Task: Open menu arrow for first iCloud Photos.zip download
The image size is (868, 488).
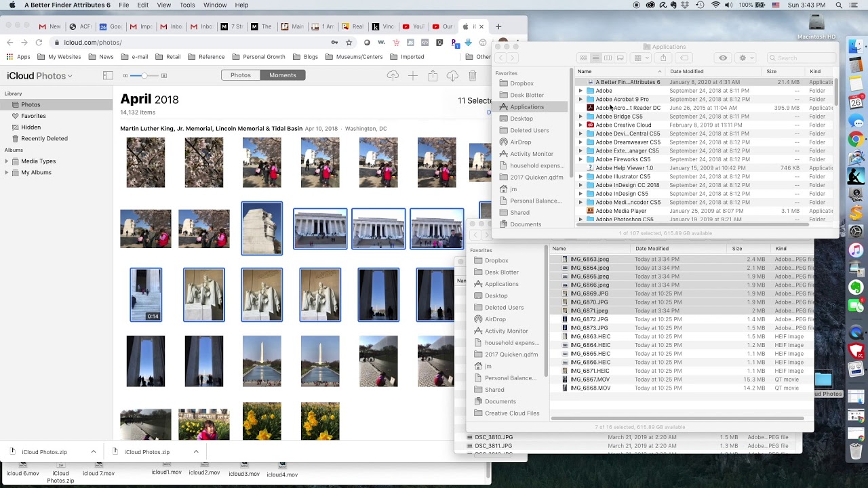Action: 94,452
